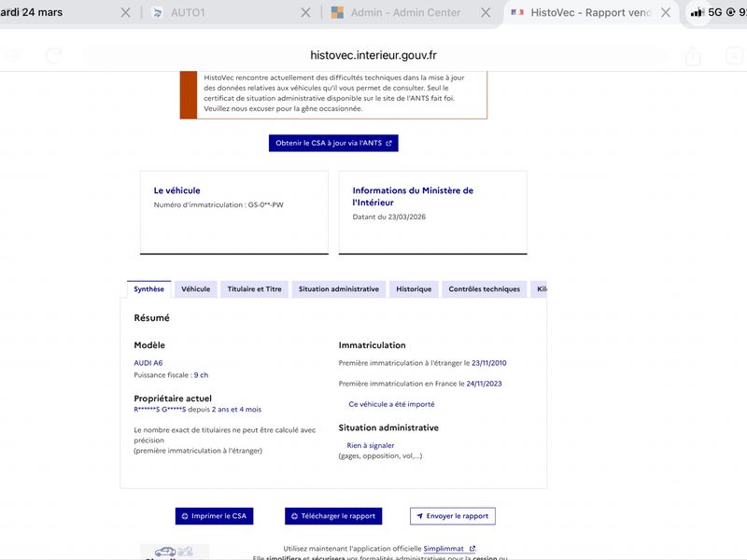Click the reload page icon
The image size is (747, 560).
coord(54,56)
